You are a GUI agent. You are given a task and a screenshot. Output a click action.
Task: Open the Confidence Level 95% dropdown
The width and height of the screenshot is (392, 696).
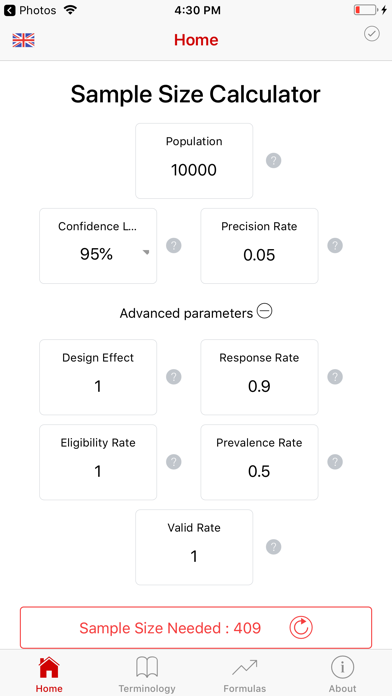click(98, 246)
